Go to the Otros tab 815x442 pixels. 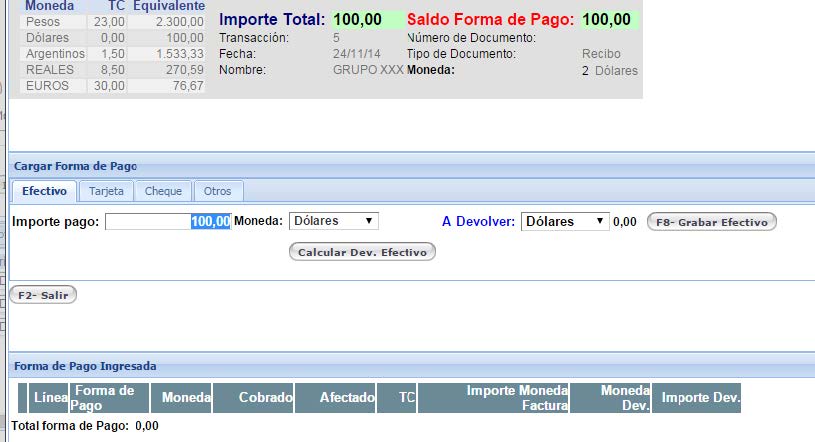point(217,191)
